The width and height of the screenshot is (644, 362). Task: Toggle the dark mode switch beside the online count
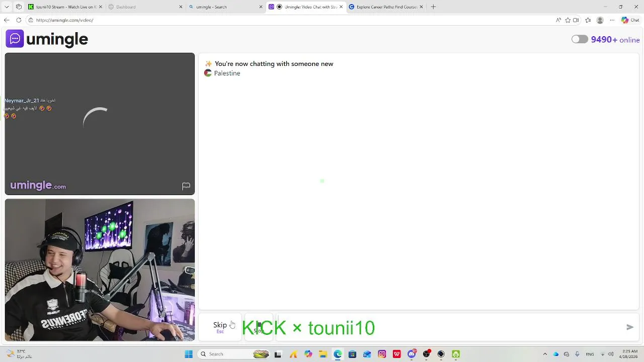(x=580, y=39)
